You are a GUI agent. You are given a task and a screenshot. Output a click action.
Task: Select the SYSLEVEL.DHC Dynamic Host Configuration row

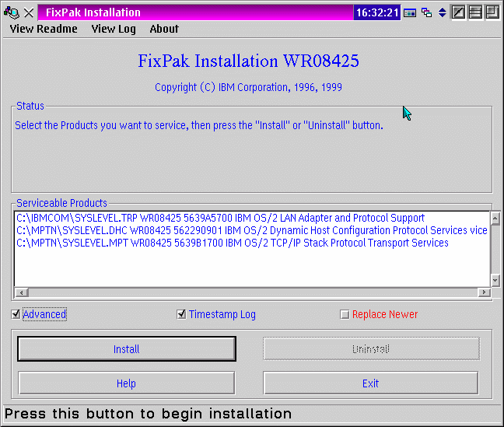pyautogui.click(x=252, y=230)
